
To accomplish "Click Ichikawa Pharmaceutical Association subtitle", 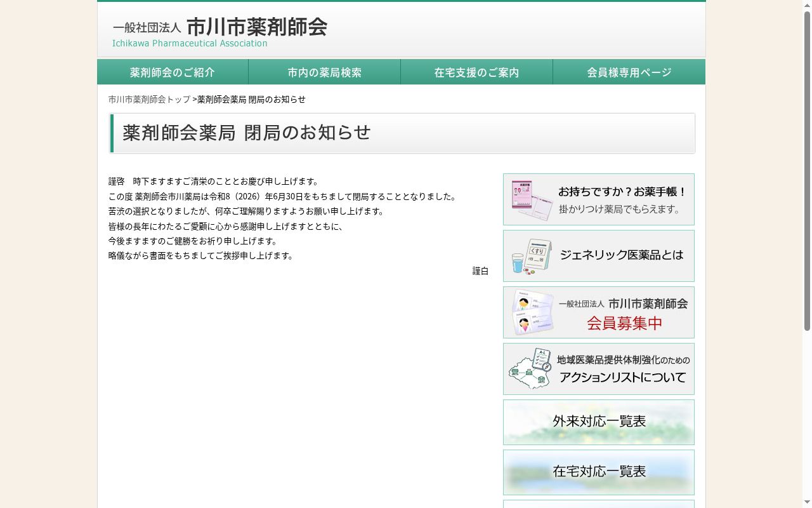I will click(x=190, y=43).
